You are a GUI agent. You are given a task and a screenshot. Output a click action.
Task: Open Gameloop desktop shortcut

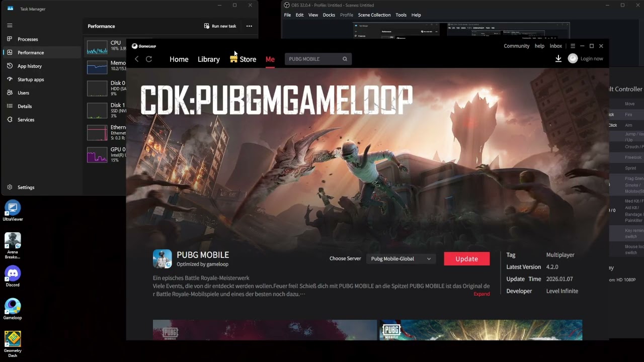13,309
